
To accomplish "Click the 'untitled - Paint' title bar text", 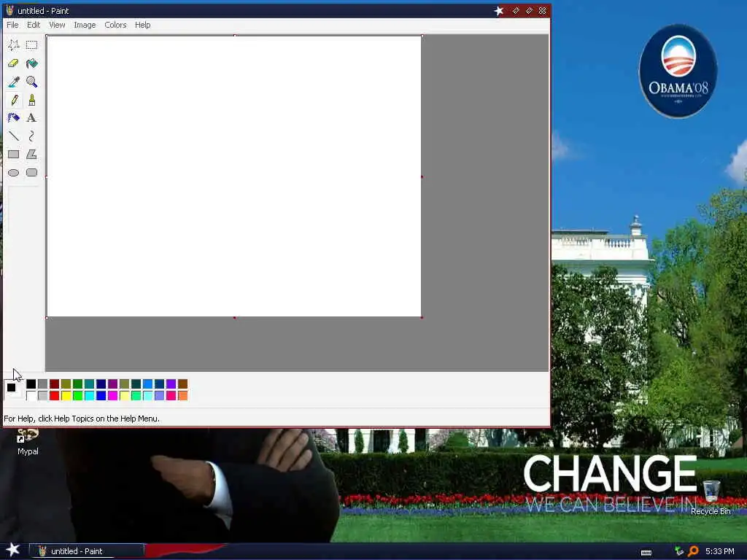I will [x=43, y=10].
